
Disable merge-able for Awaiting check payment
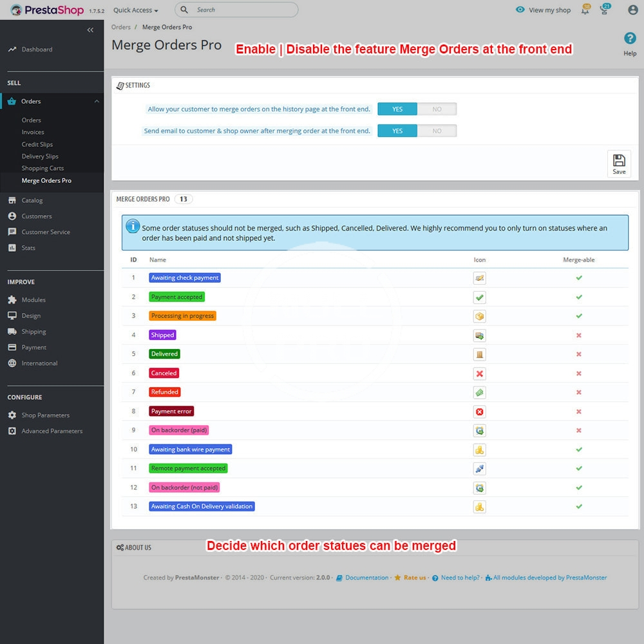[578, 278]
